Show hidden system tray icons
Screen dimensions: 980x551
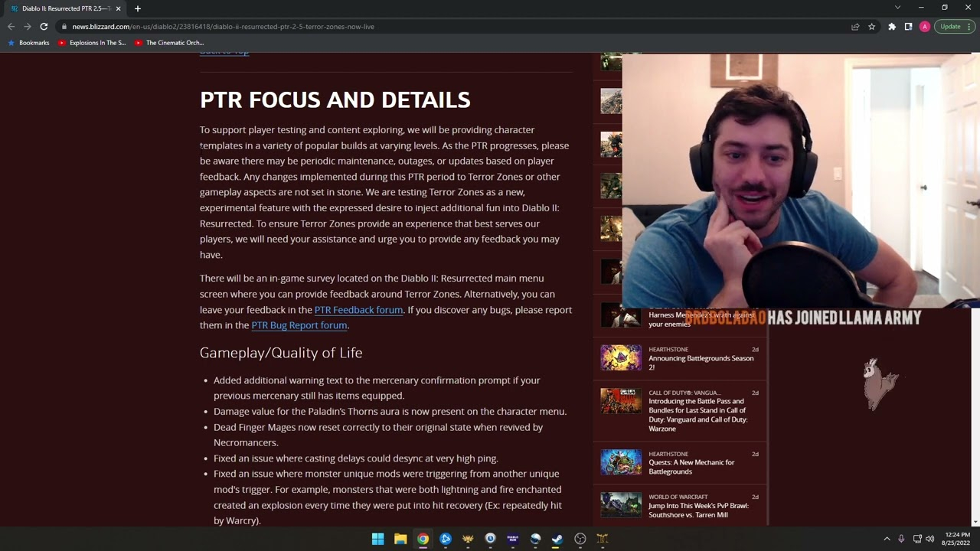[x=887, y=539]
